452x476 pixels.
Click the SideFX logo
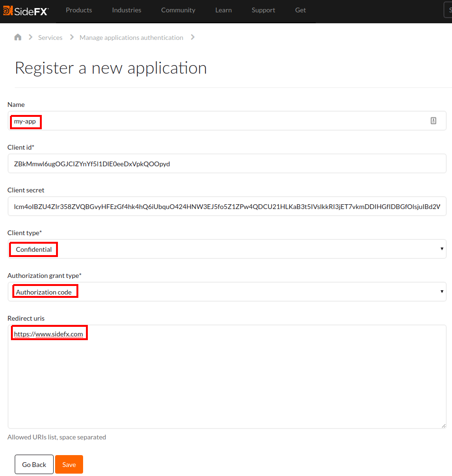pos(26,10)
